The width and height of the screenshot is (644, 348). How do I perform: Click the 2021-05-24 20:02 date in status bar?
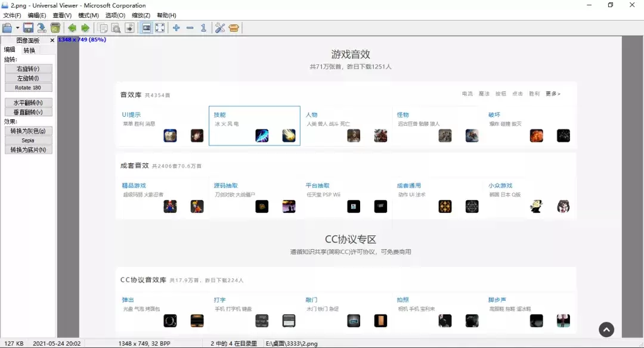coord(57,343)
